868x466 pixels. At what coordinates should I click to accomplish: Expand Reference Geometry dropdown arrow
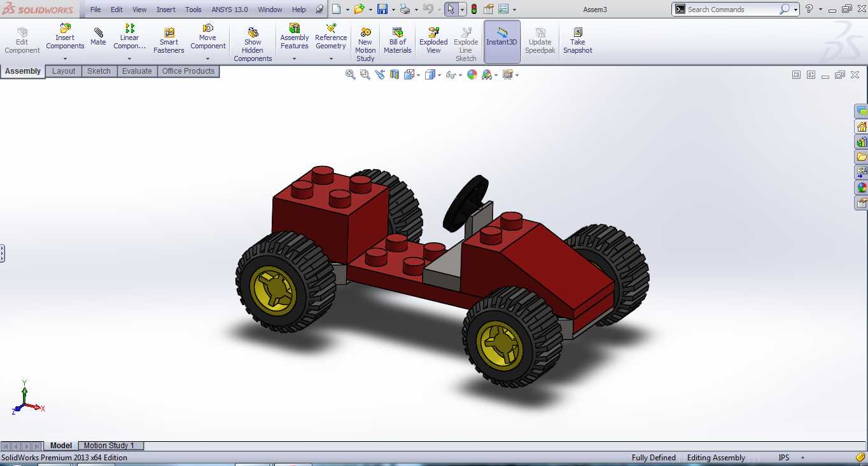(x=331, y=59)
